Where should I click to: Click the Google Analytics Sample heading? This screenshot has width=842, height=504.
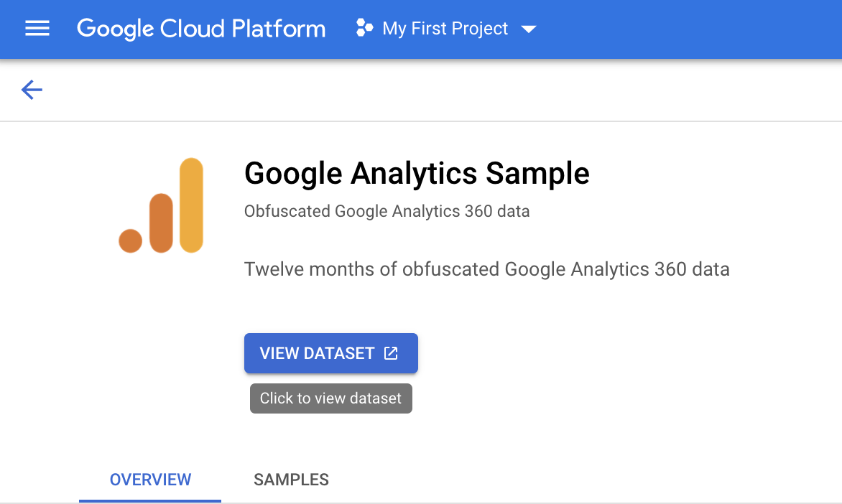point(417,174)
